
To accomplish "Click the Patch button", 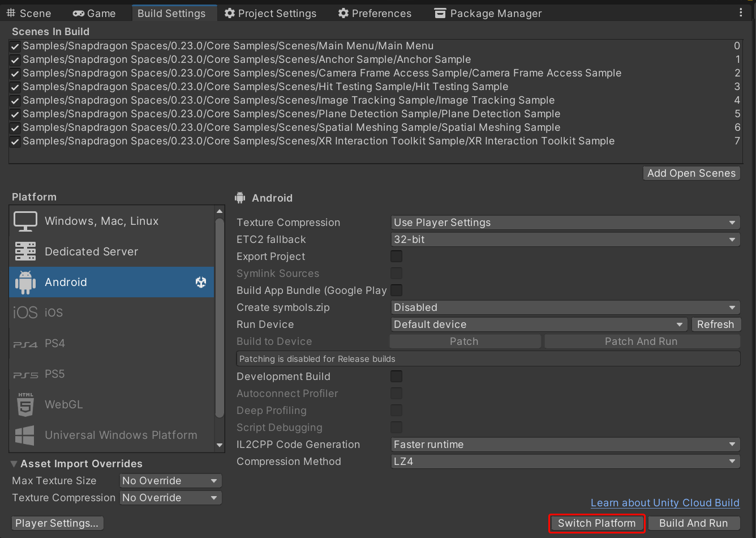I will 464,341.
